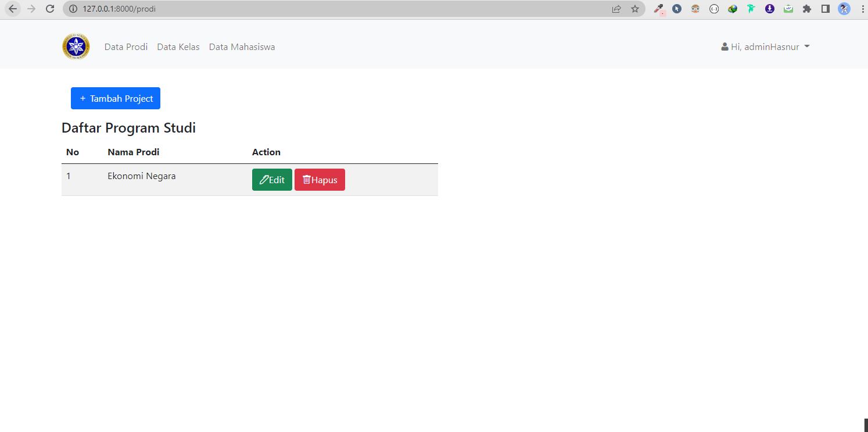Click the share icon in the address bar
This screenshot has height=432, width=868.
616,9
